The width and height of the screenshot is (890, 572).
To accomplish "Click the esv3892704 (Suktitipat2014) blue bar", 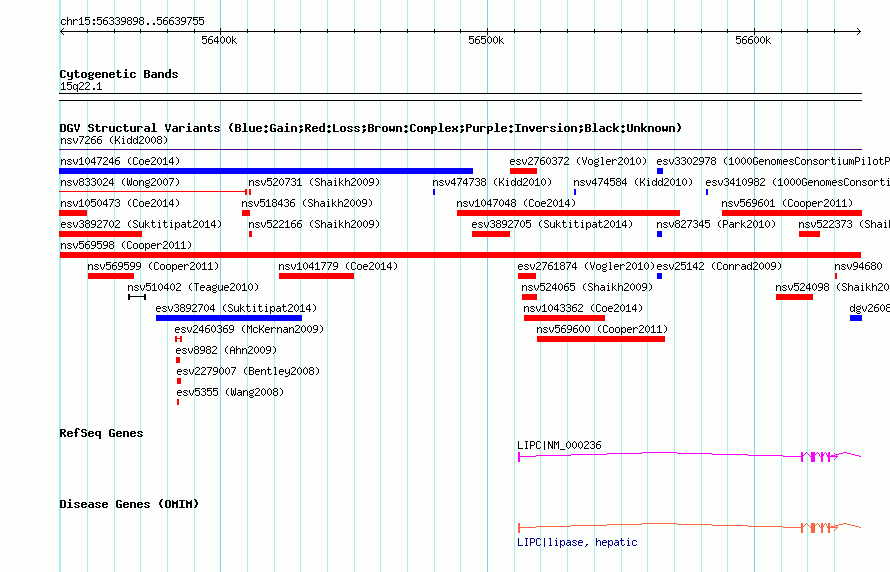I will click(229, 318).
